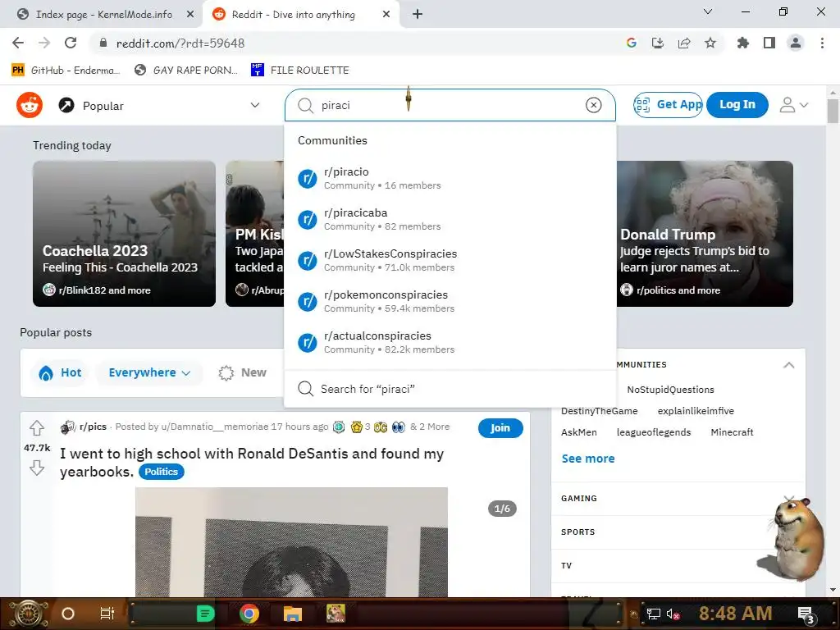Bookmark this page with the star icon
Image resolution: width=840 pixels, height=630 pixels.
(710, 43)
